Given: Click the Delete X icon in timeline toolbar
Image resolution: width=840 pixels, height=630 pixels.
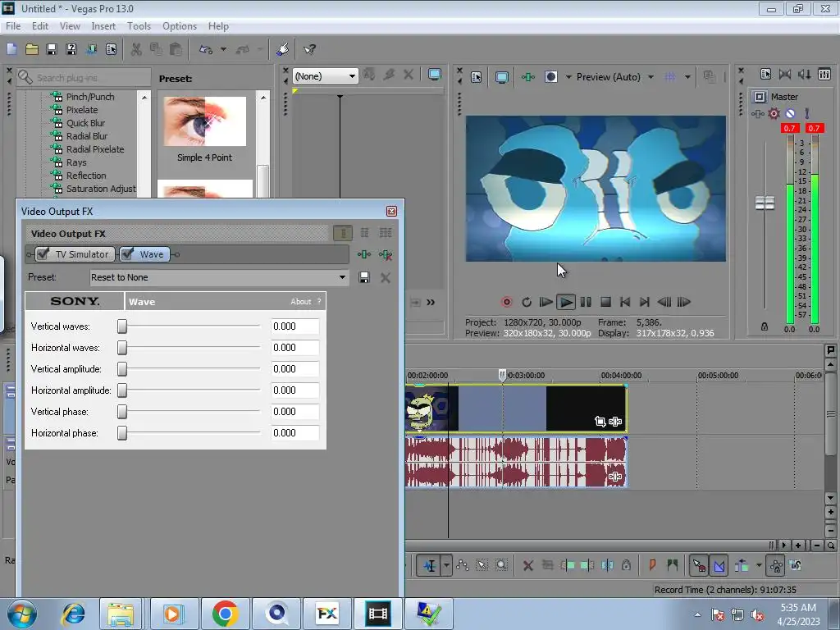Looking at the screenshot, I should [527, 565].
